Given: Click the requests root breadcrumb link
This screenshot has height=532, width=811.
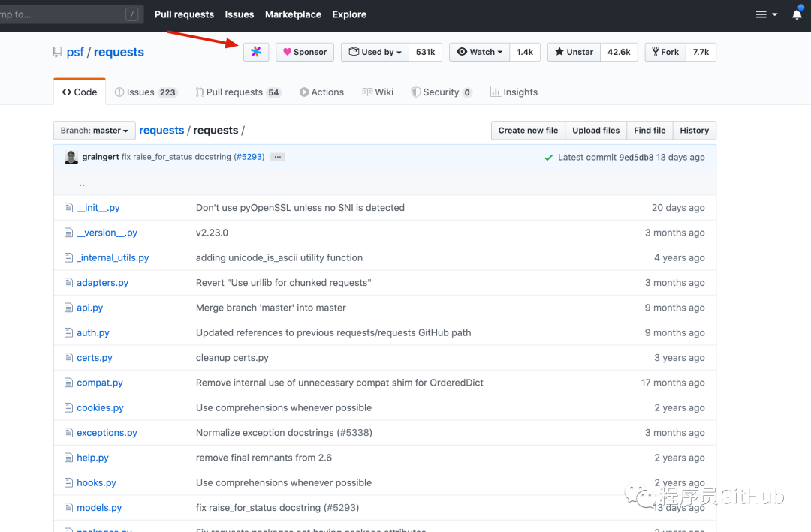Looking at the screenshot, I should [x=161, y=131].
